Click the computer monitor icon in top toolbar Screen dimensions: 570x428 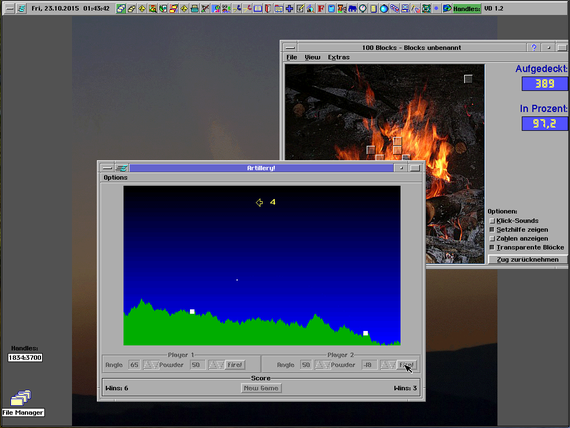click(x=405, y=8)
